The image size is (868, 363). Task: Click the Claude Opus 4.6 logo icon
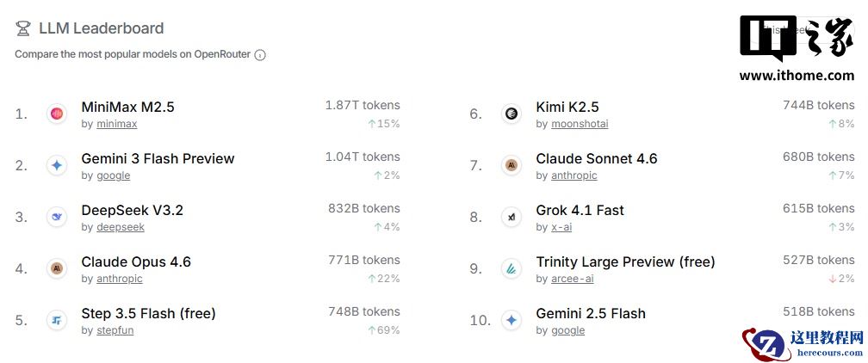57,268
